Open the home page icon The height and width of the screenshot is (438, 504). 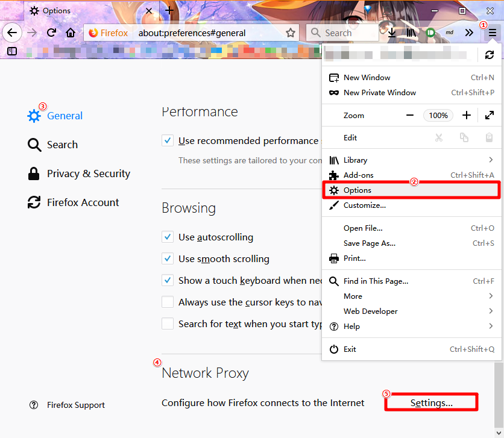click(x=71, y=33)
